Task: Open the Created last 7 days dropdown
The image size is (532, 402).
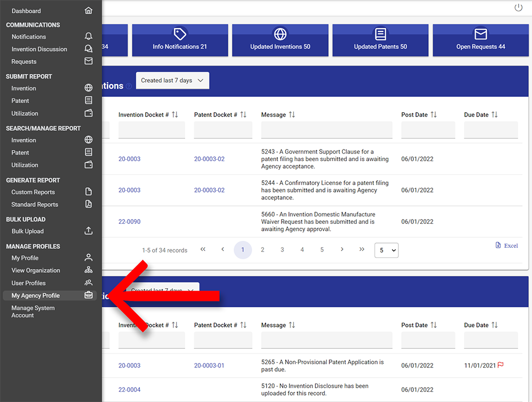Action: [172, 80]
